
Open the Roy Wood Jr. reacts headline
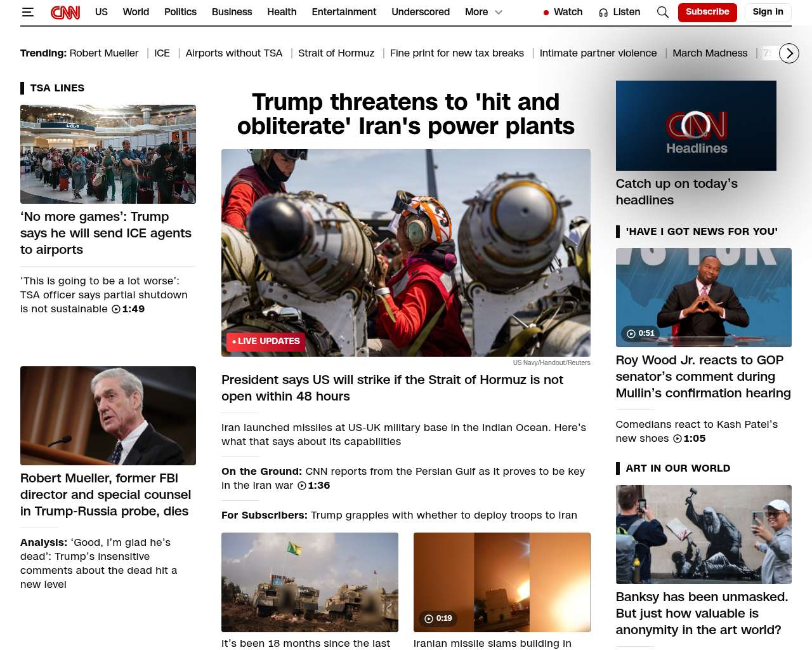703,376
